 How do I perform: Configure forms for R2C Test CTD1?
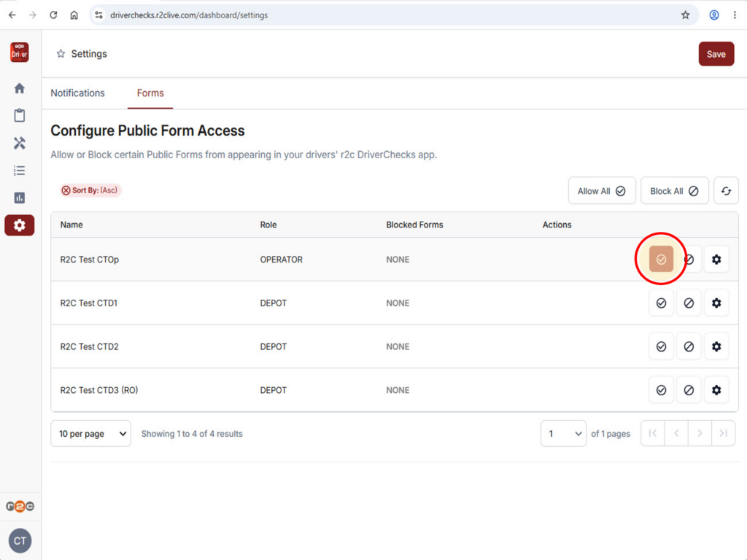pyautogui.click(x=716, y=303)
